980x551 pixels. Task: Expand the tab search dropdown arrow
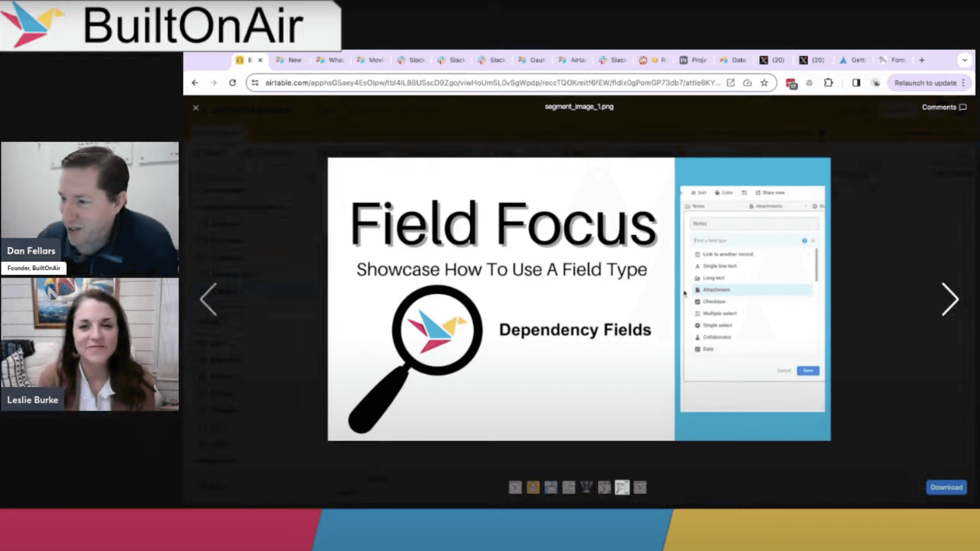click(x=964, y=60)
